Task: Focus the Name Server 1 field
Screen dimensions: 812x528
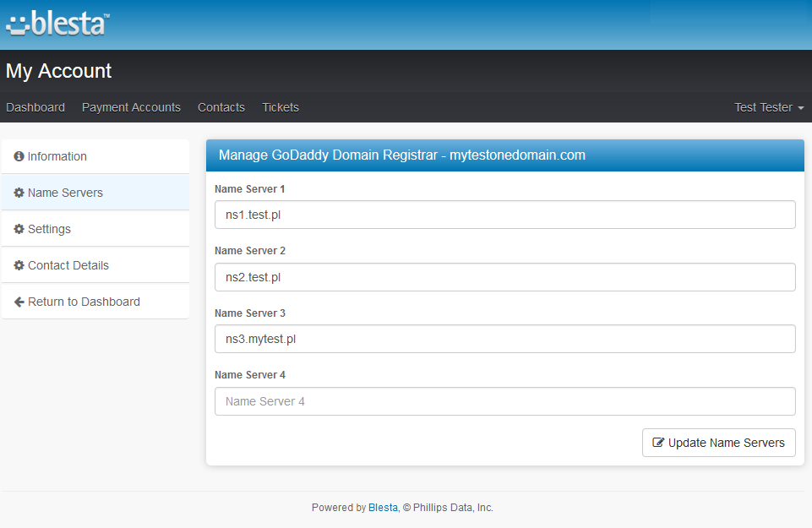Action: tap(505, 215)
